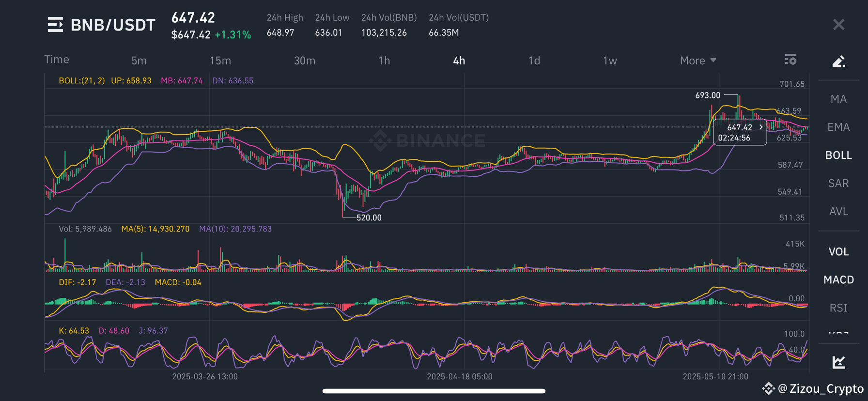Tap the 02:24:56 candle countdown
This screenshot has height=401, width=868.
734,138
